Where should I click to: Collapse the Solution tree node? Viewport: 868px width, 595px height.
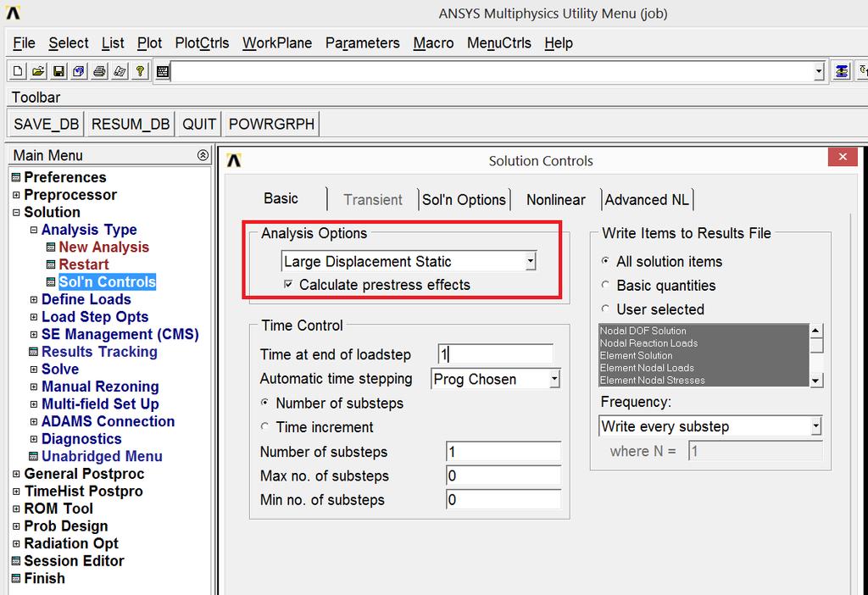[x=16, y=212]
